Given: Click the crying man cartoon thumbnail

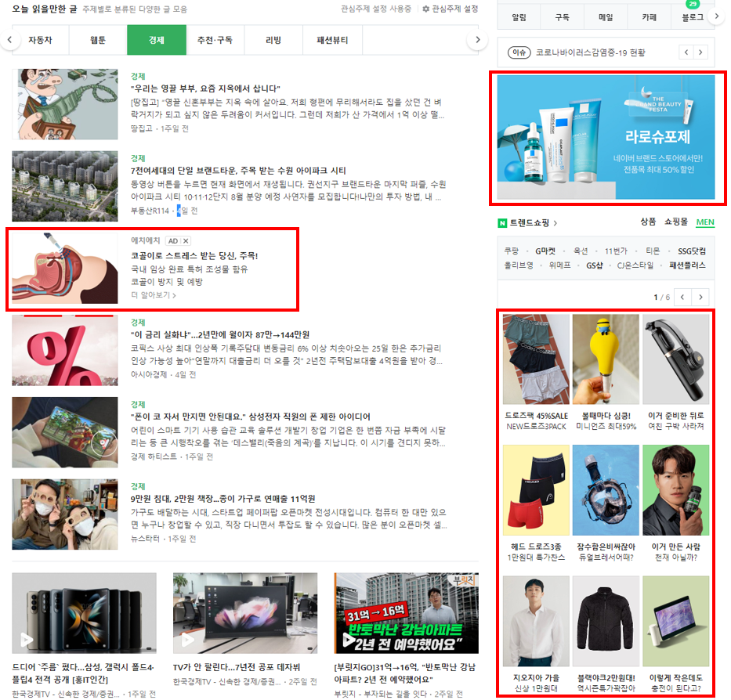Looking at the screenshot, I should [65, 104].
